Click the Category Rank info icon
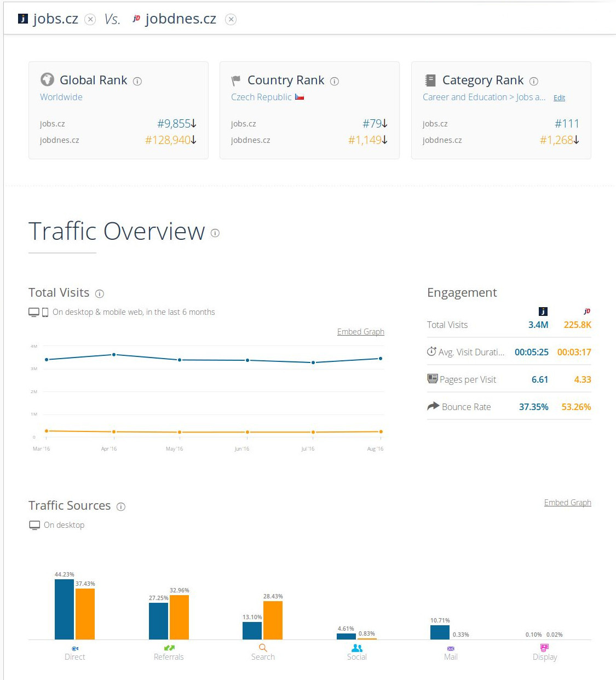 tap(534, 82)
